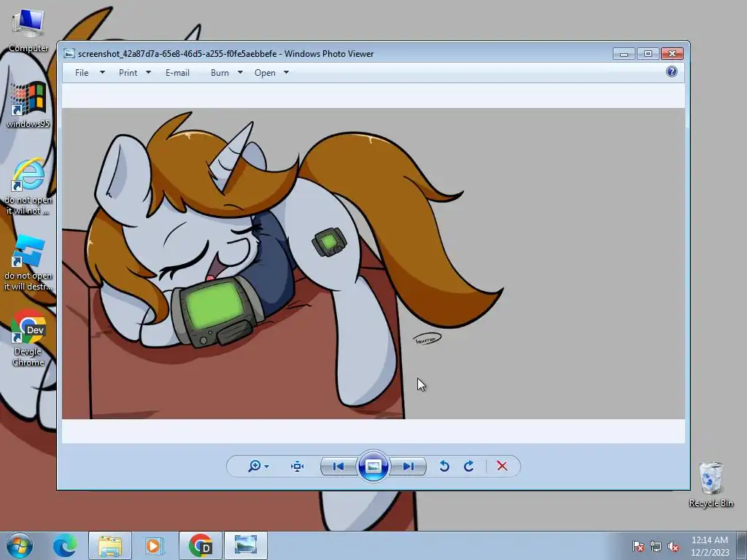747x560 pixels.
Task: Expand the Open dropdown arrow
Action: coord(286,72)
